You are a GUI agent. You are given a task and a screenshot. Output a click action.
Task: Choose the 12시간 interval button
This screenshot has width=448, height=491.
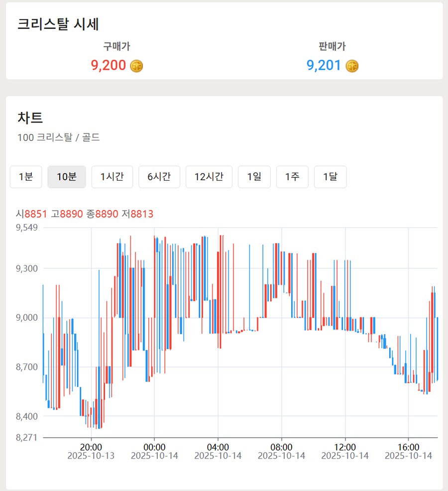[x=209, y=177]
